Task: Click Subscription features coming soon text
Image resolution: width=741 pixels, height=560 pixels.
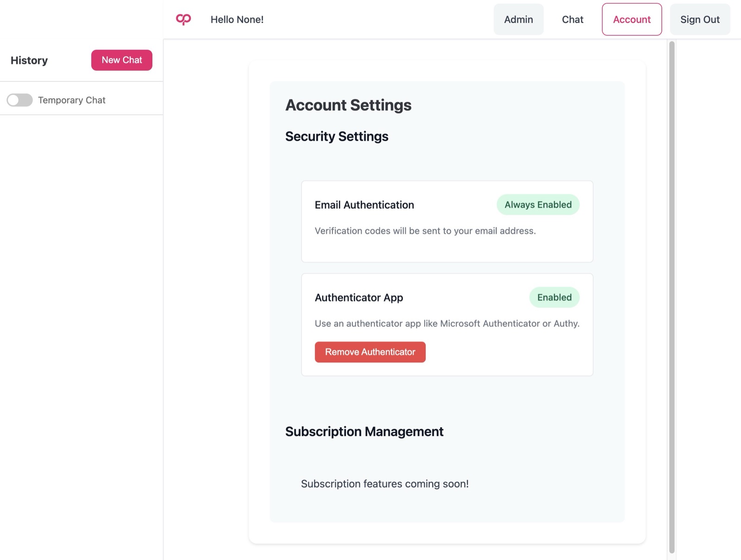Action: [385, 484]
